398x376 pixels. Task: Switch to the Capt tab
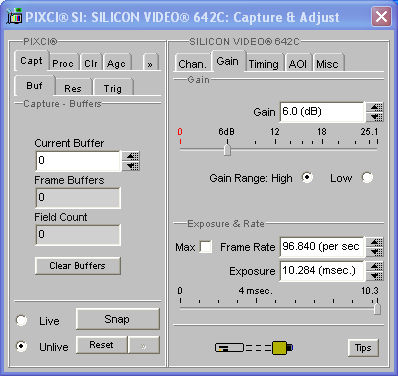(x=31, y=61)
